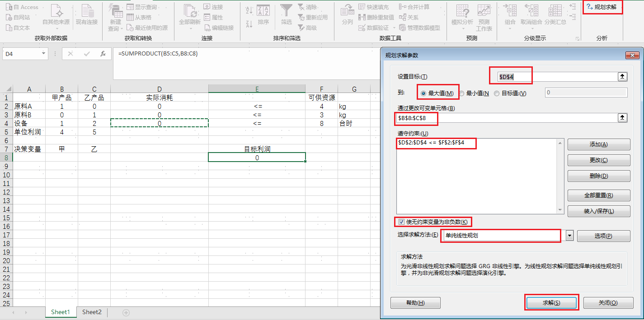Click 帮助(H) button in Solver
This screenshot has width=644, height=320.
point(415,303)
